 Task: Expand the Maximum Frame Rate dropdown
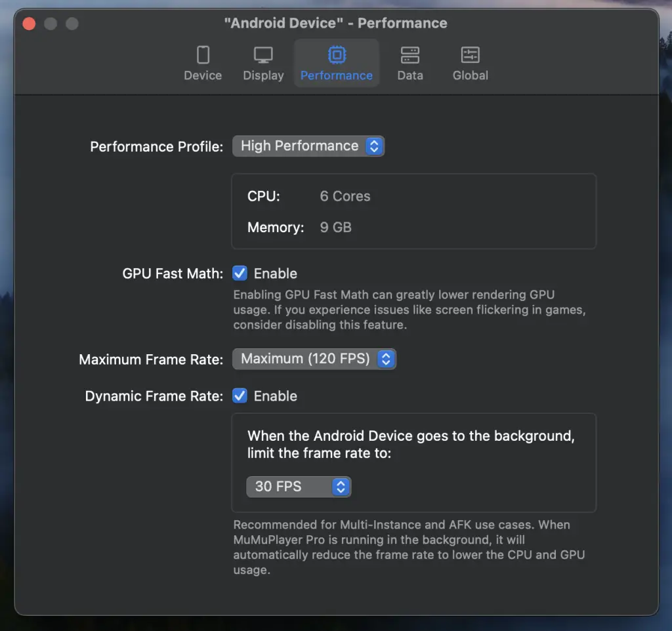click(314, 359)
